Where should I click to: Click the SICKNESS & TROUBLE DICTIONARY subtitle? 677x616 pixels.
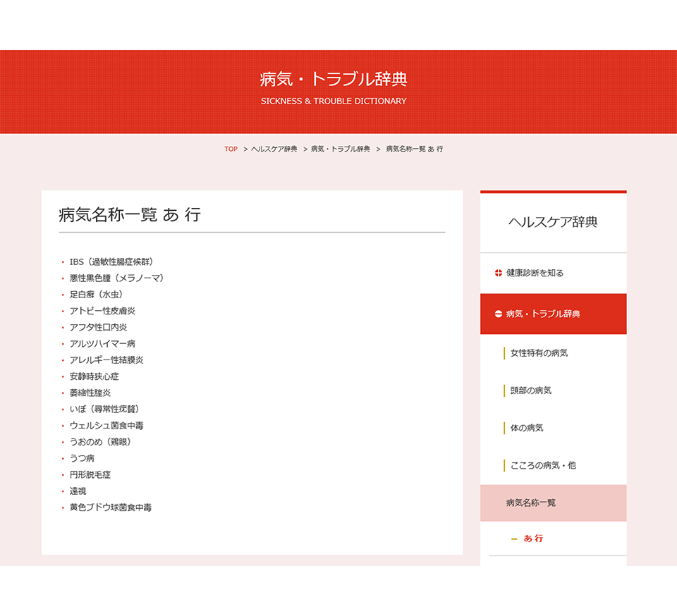(334, 101)
